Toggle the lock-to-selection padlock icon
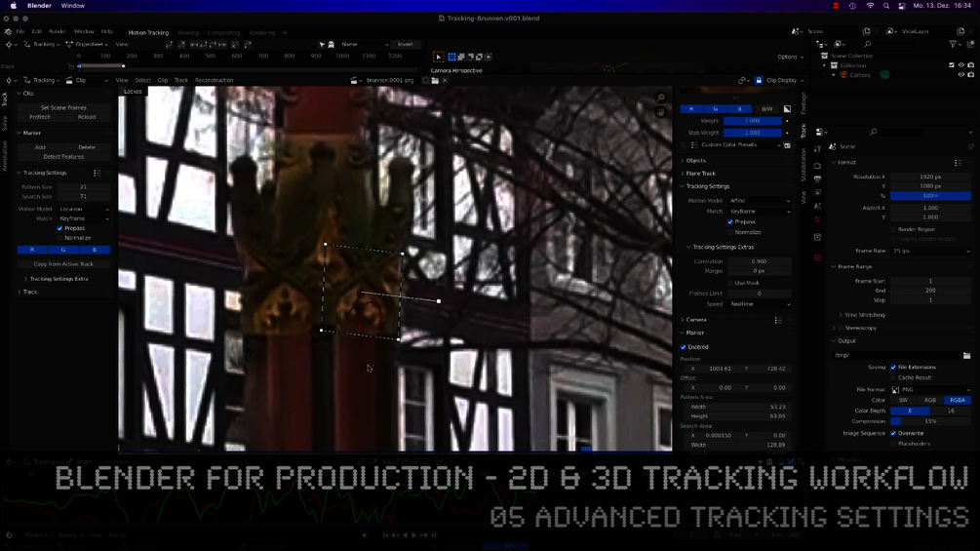The height and width of the screenshot is (551, 980). click(x=759, y=80)
